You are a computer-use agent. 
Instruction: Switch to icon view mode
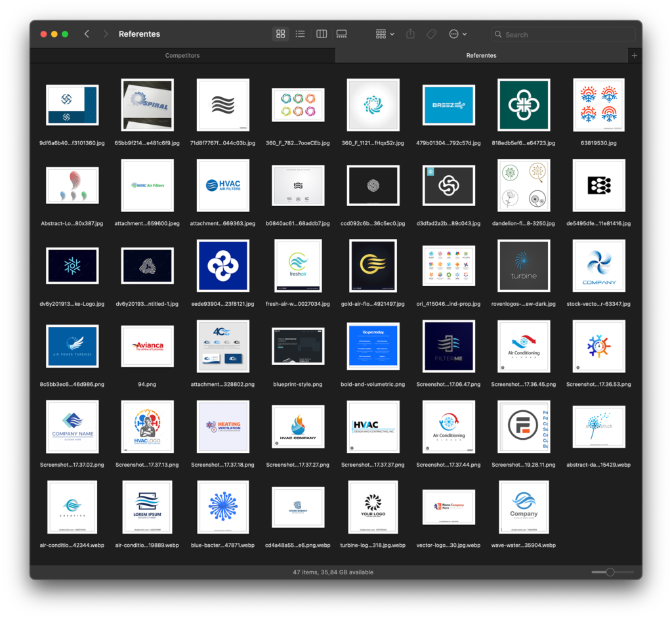click(281, 34)
